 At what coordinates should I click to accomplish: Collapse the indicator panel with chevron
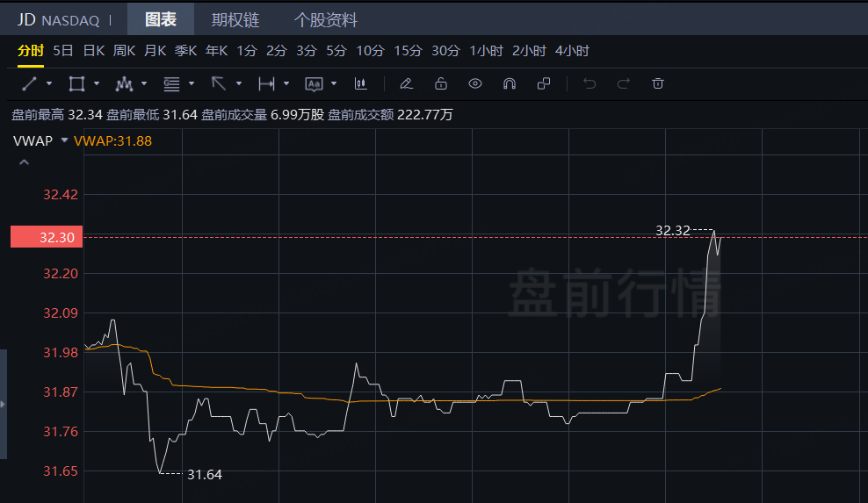[x=24, y=162]
